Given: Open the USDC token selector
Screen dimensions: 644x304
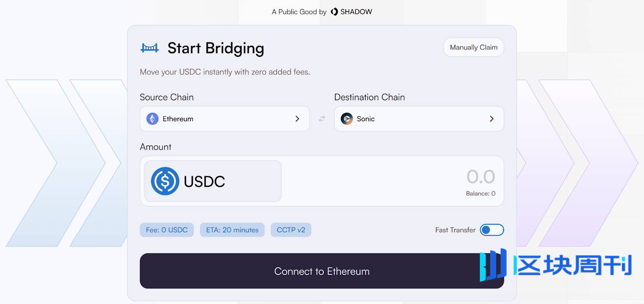Looking at the screenshot, I should 213,181.
